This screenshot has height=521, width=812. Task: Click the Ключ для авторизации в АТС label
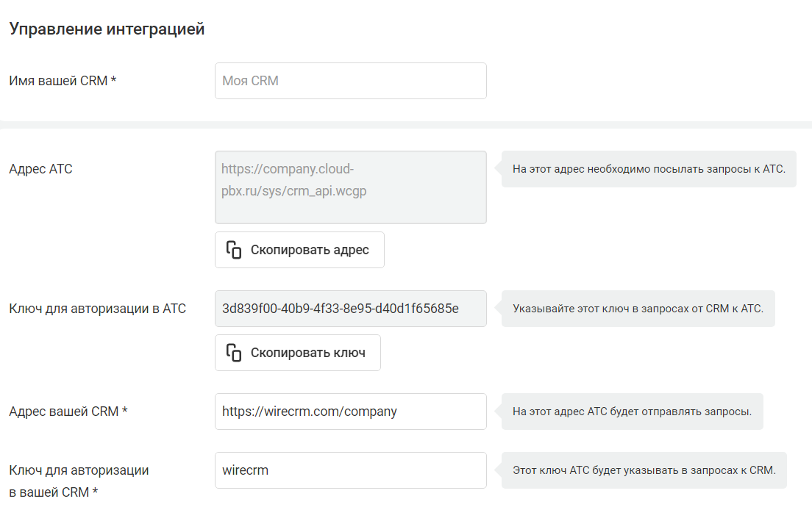coord(97,309)
